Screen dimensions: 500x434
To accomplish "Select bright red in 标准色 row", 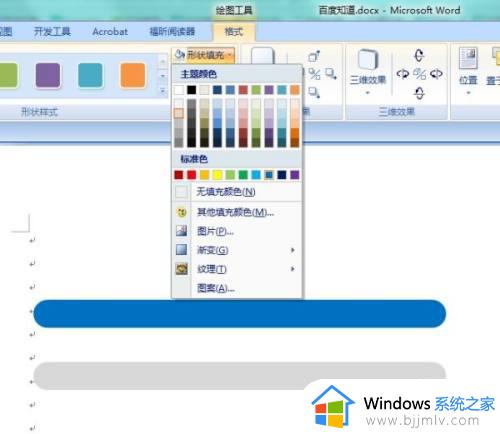I will click(x=192, y=175).
